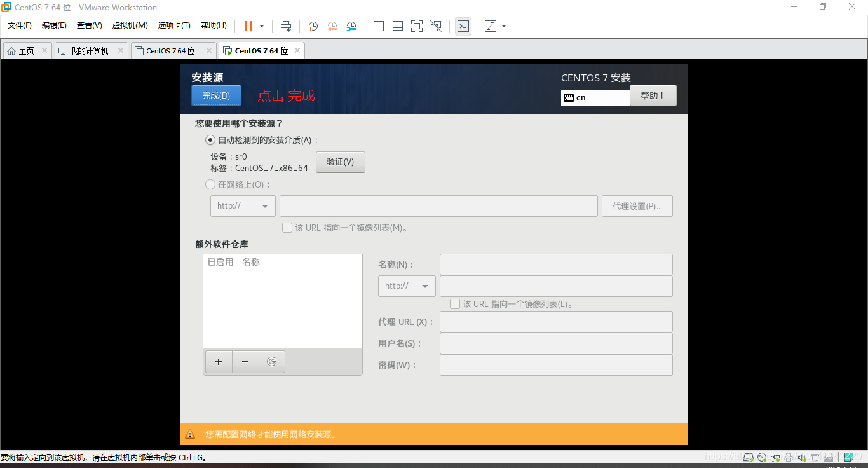Click the stretch guest display icon
This screenshot has height=468, width=868.
491,26
